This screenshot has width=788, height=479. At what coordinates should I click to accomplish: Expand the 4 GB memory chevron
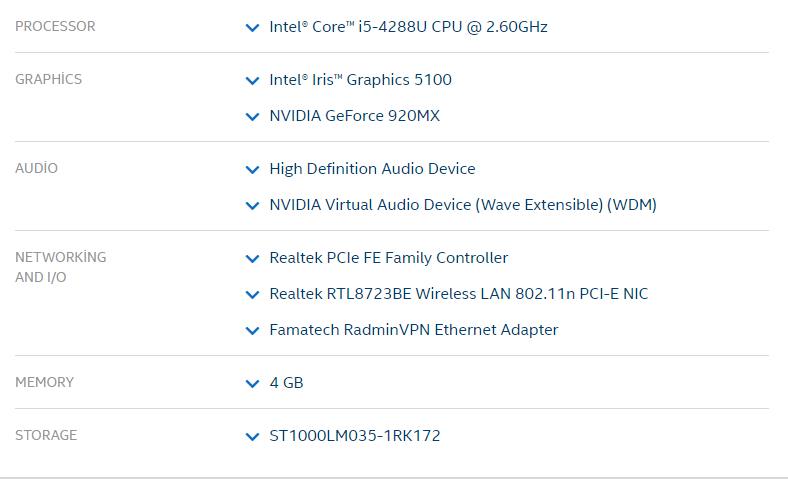[x=252, y=384]
